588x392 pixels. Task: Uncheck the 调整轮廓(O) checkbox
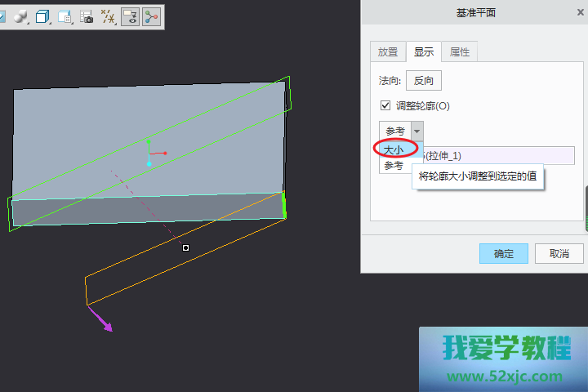pyautogui.click(x=385, y=106)
